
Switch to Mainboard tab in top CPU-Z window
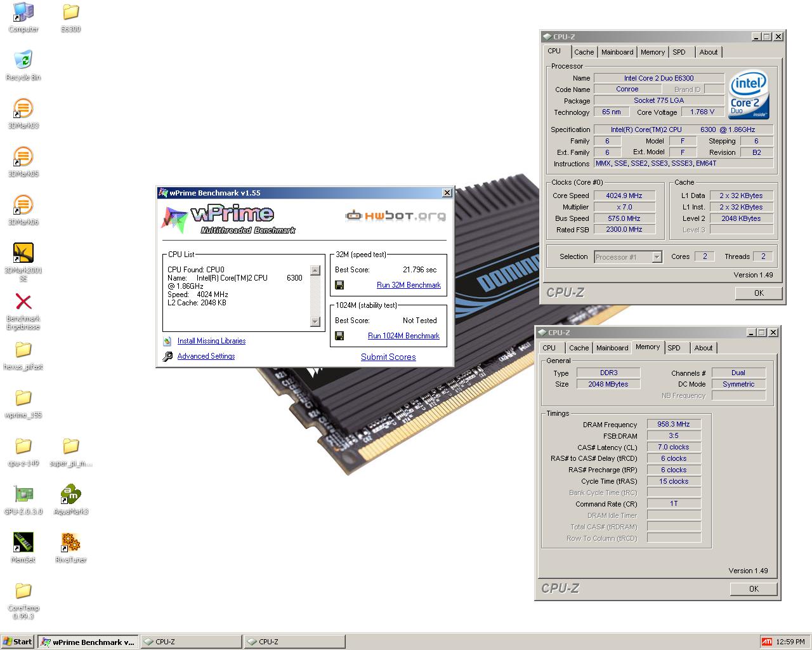pyautogui.click(x=617, y=53)
